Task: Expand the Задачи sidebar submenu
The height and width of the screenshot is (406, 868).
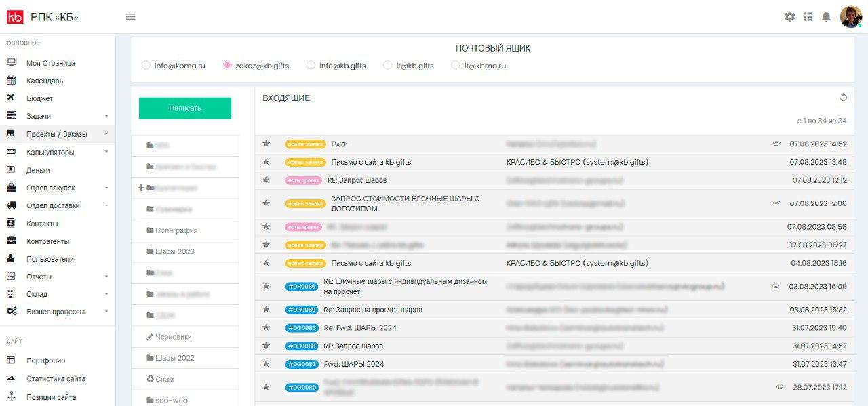Action: pos(106,117)
